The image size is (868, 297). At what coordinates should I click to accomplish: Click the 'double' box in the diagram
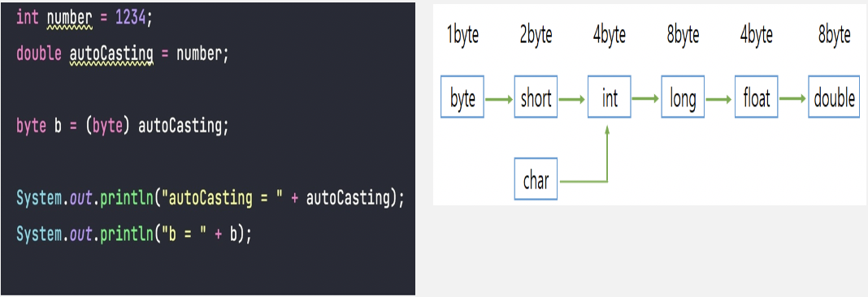click(834, 97)
